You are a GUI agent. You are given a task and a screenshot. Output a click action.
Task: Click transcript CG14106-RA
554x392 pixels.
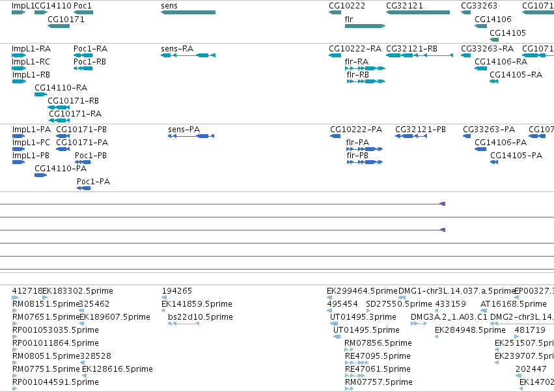coord(501,62)
